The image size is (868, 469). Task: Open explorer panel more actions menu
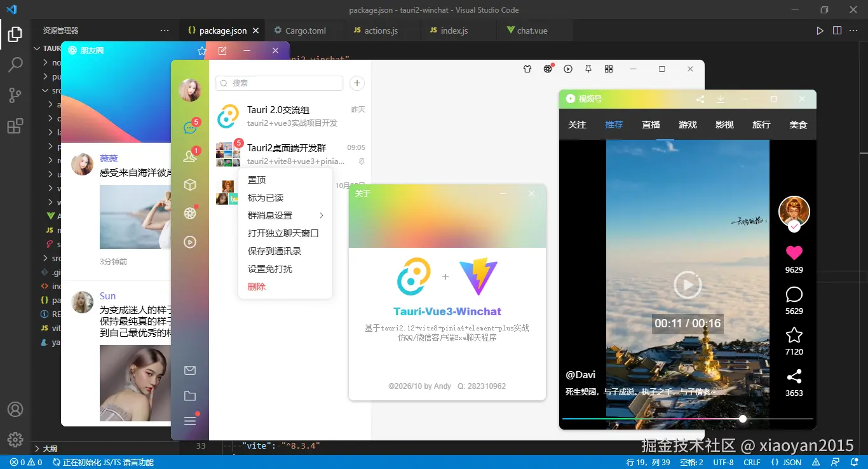[165, 31]
